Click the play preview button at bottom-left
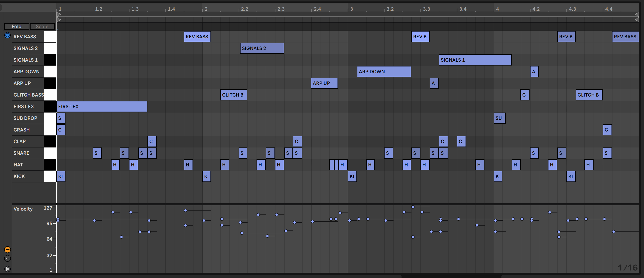The height and width of the screenshot is (278, 644). (x=8, y=269)
